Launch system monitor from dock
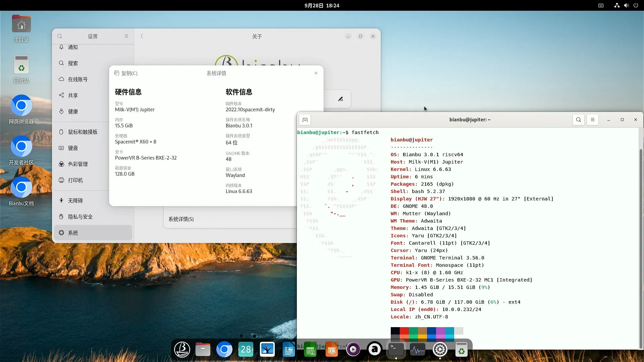The width and height of the screenshot is (644, 362). (417, 350)
